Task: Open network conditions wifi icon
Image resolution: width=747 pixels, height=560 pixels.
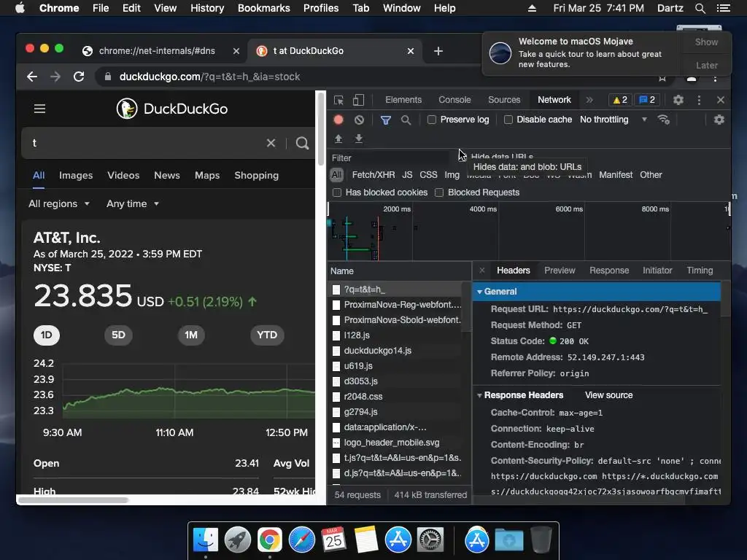Action: (x=664, y=120)
